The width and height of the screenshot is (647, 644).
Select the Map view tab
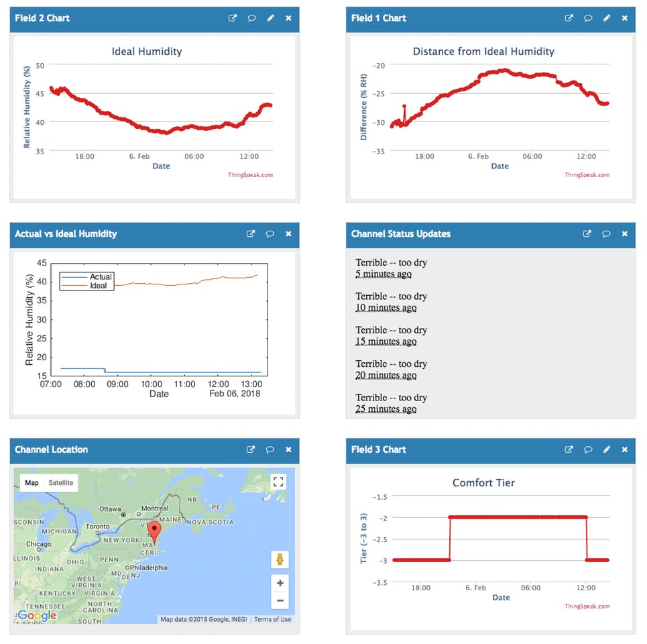pos(32,482)
